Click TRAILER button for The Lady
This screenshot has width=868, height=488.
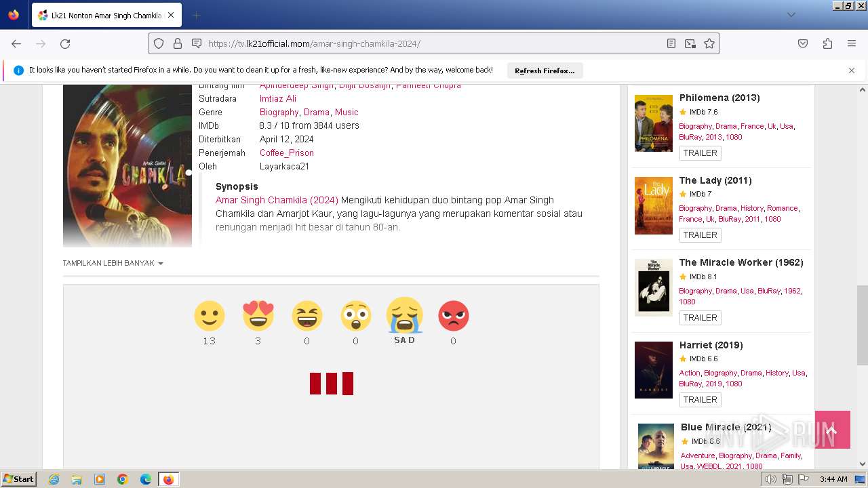pos(701,235)
